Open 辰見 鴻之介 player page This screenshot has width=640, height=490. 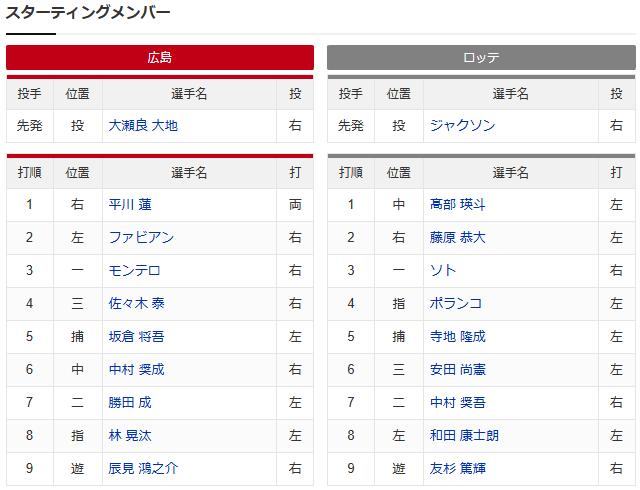point(143,468)
